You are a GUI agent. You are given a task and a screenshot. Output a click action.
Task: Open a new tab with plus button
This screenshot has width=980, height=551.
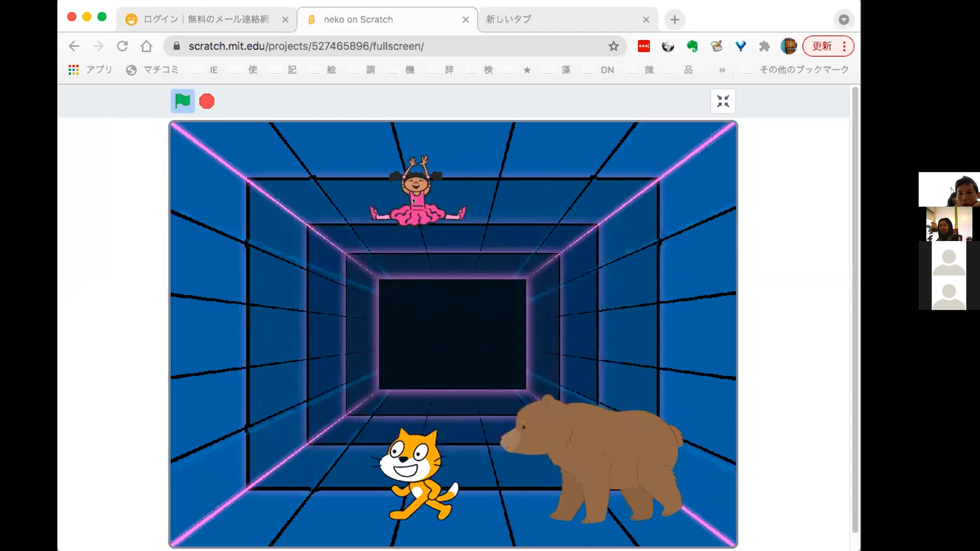pos(675,20)
